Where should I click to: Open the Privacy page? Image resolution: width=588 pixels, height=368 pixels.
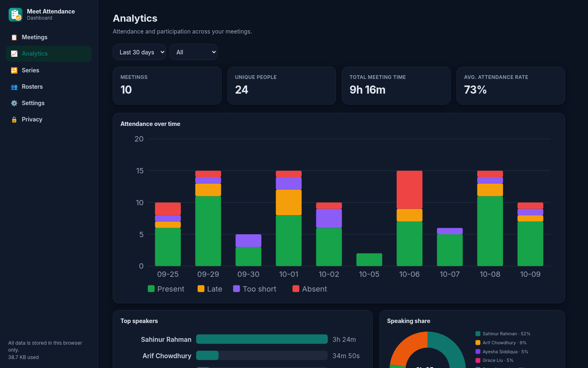pyautogui.click(x=49, y=119)
